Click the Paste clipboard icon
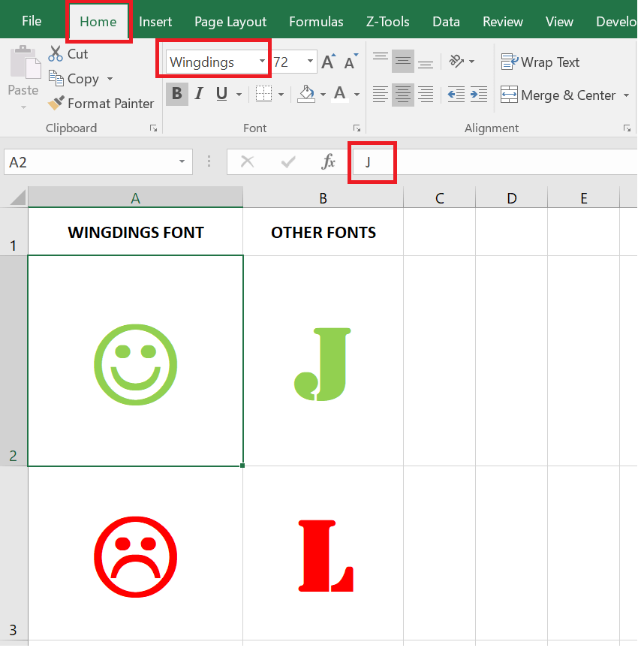This screenshot has width=644, height=660. (25, 63)
